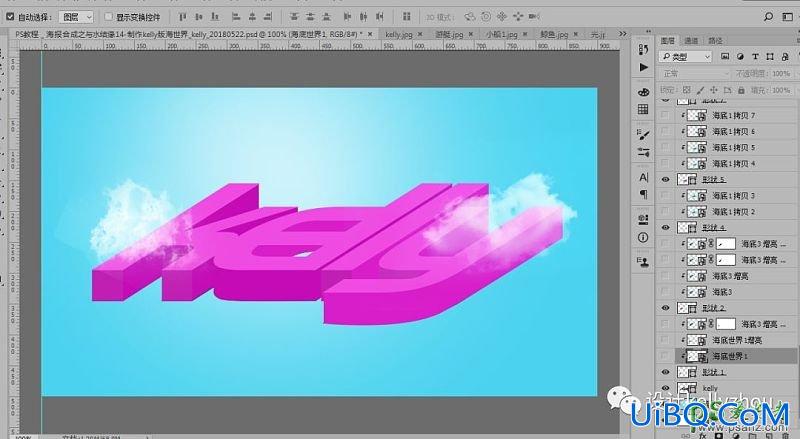The width and height of the screenshot is (800, 439).
Task: Click the 形状 5 layer thumbnail
Action: coord(687,180)
